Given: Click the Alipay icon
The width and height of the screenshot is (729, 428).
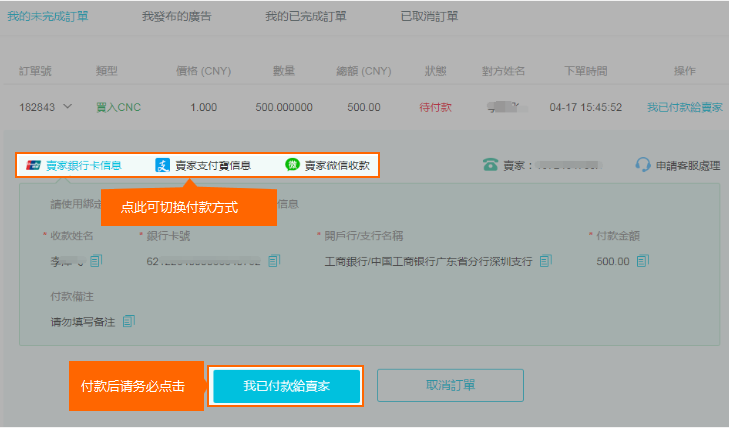Looking at the screenshot, I should tap(162, 165).
